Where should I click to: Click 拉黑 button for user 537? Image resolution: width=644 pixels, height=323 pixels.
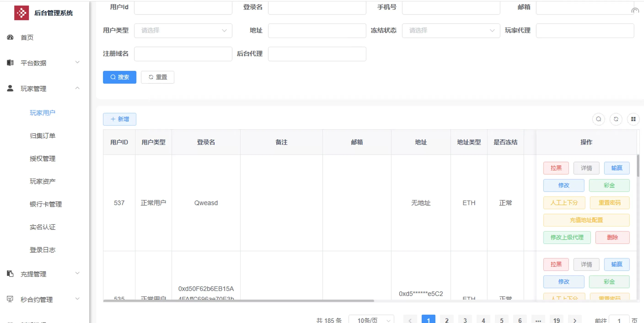(556, 168)
